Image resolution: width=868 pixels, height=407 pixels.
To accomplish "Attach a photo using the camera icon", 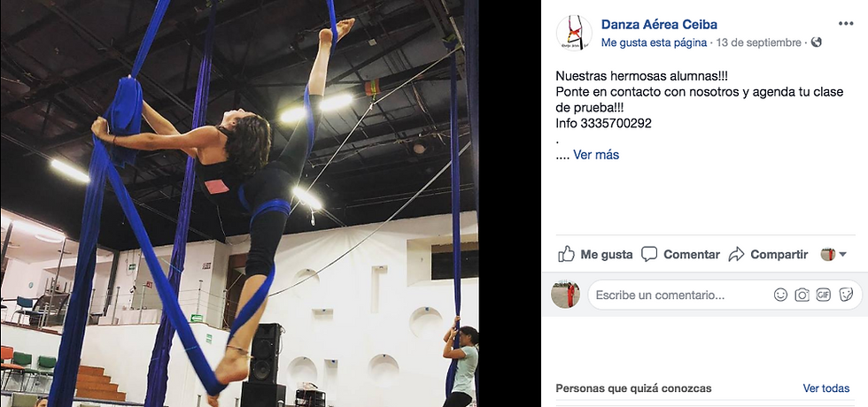I will [x=802, y=296].
